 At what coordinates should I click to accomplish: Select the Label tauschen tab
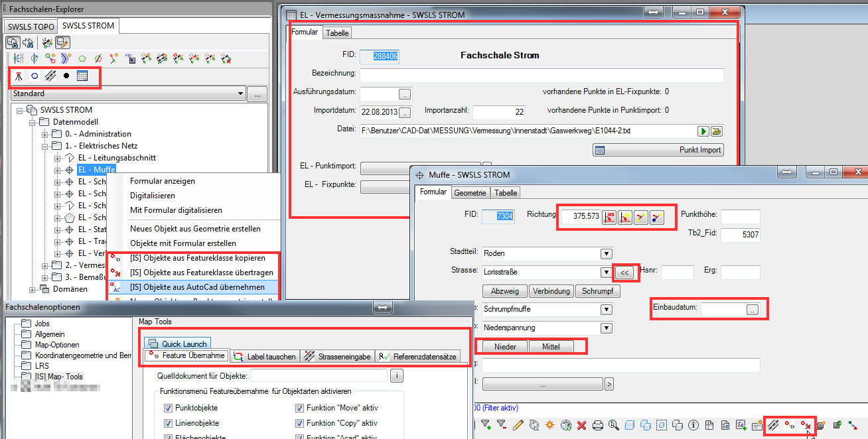coord(265,356)
